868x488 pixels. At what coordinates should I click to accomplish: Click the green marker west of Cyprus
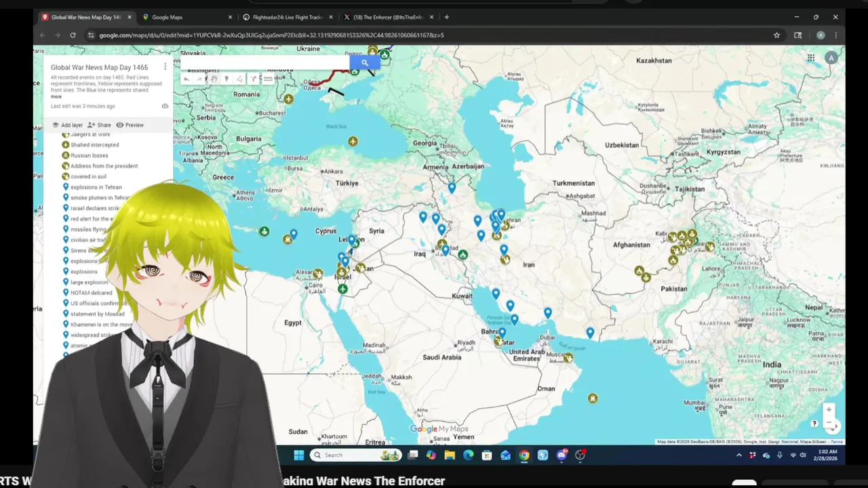[264, 232]
